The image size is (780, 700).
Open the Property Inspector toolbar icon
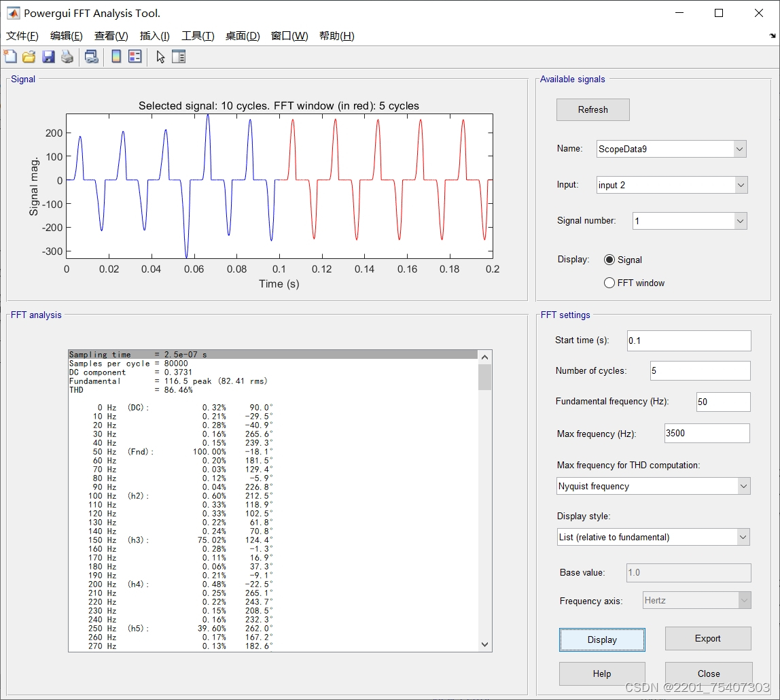tap(179, 57)
